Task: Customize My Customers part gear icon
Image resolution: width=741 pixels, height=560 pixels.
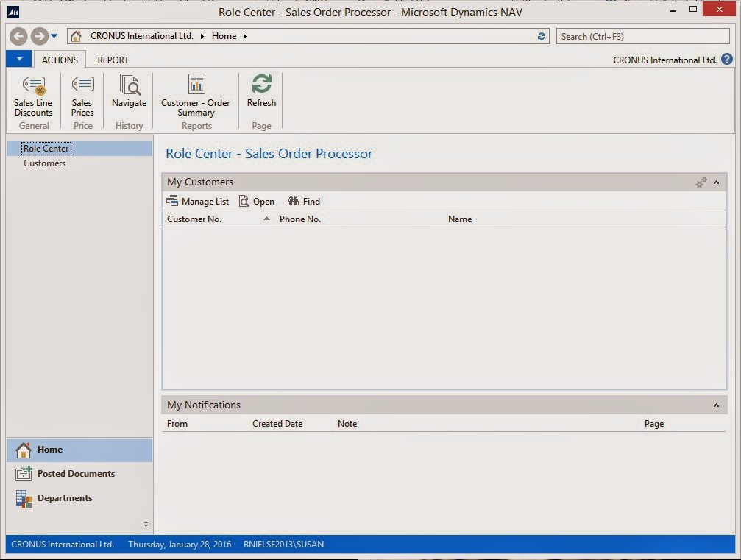Action: (x=701, y=182)
